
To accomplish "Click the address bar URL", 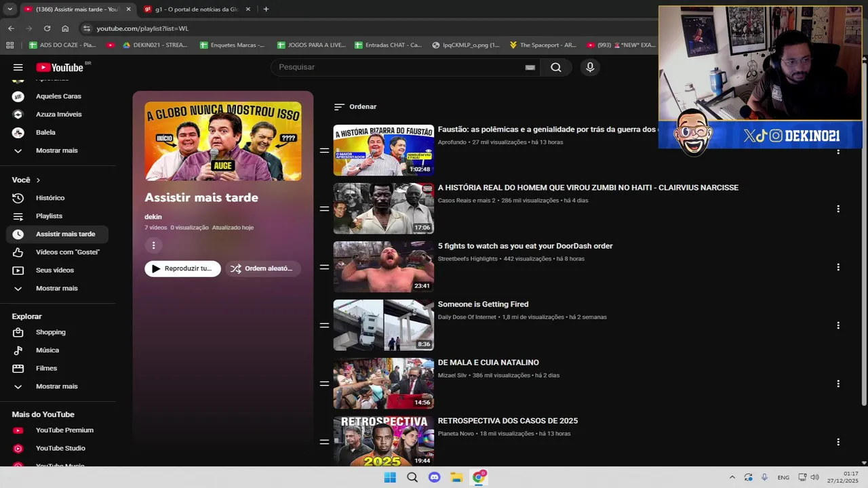I will tap(142, 28).
